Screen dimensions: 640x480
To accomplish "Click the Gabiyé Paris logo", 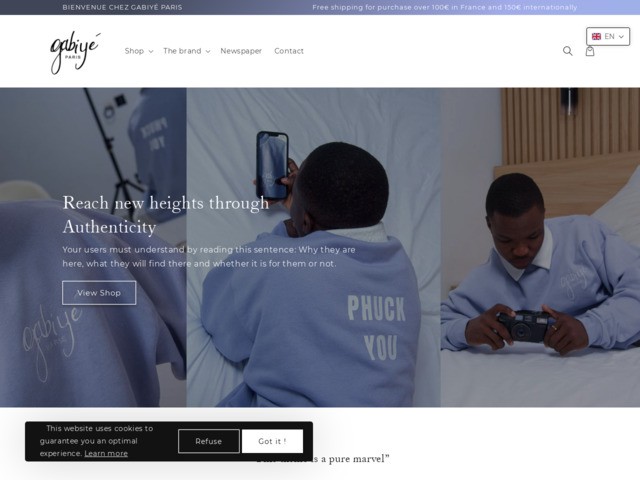I will [75, 53].
